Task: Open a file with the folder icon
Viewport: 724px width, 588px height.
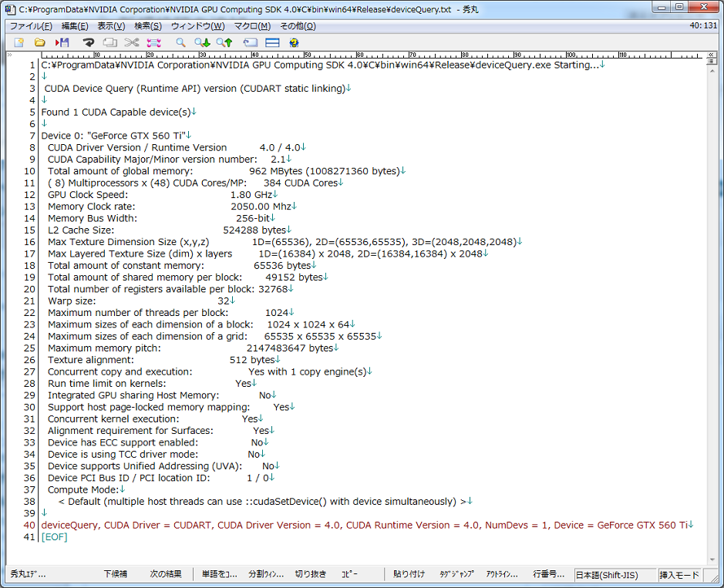Action: [x=40, y=42]
